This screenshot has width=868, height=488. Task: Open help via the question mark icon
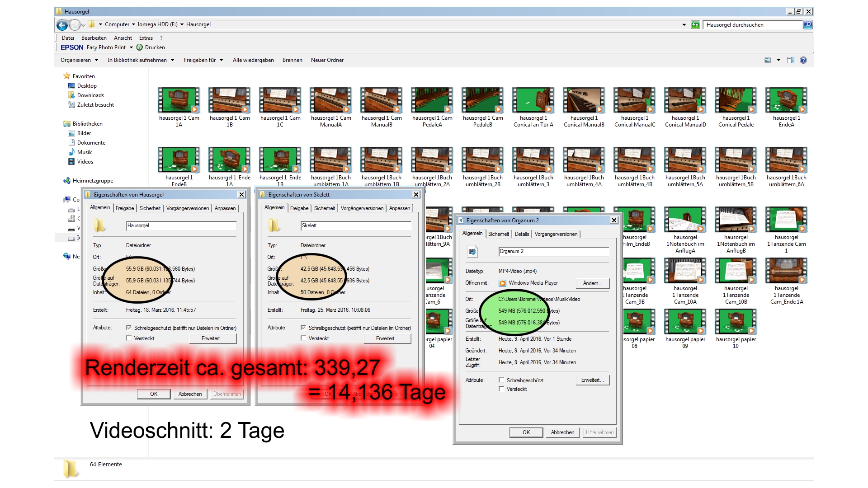click(x=803, y=60)
